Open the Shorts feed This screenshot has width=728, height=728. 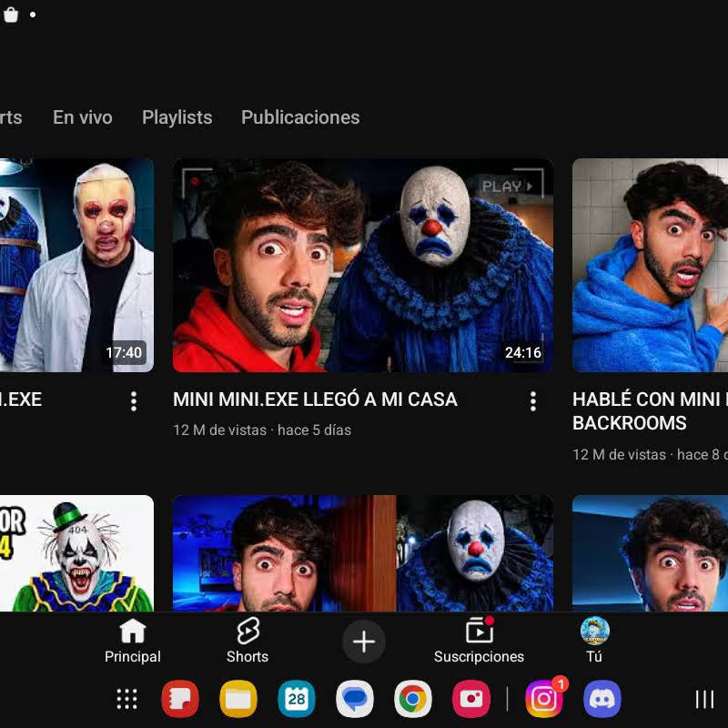248,641
